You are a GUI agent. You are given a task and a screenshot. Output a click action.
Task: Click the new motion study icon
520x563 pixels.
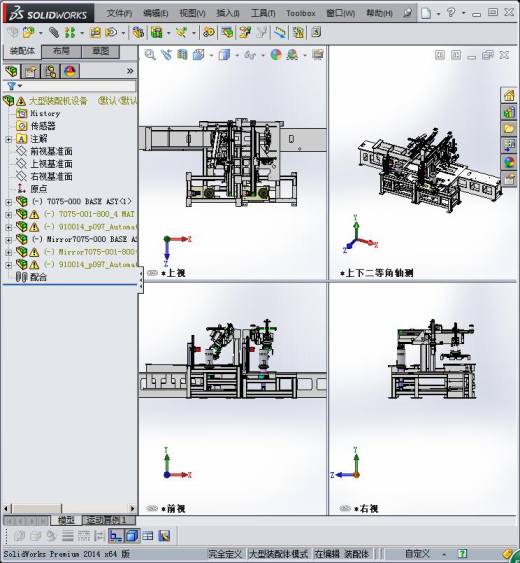click(209, 33)
